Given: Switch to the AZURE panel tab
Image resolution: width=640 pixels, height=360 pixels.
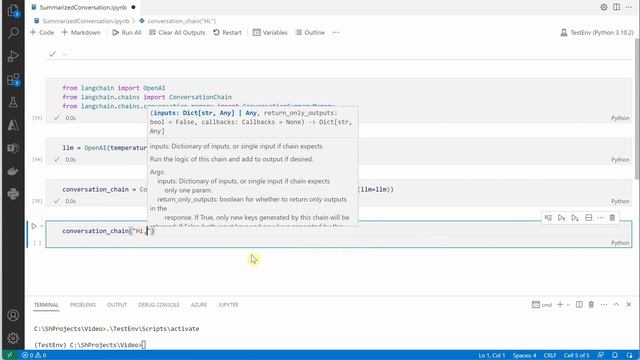Looking at the screenshot, I should click(x=199, y=305).
